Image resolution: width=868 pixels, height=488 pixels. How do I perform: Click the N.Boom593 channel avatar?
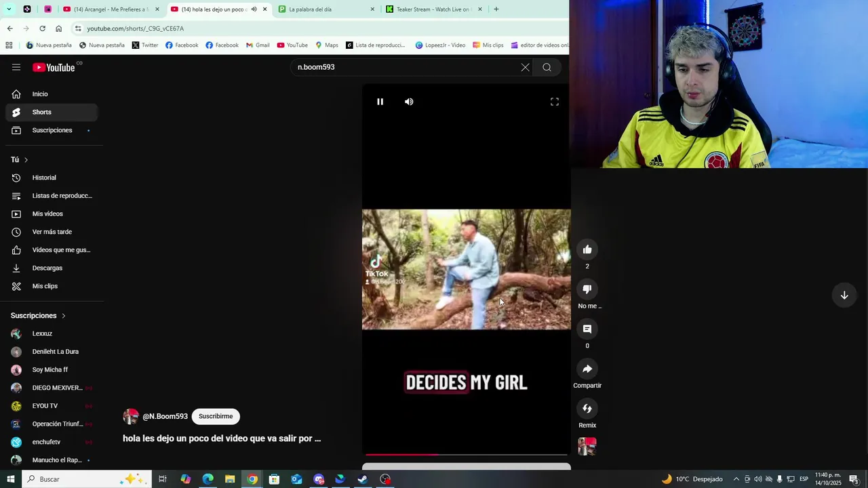point(131,416)
